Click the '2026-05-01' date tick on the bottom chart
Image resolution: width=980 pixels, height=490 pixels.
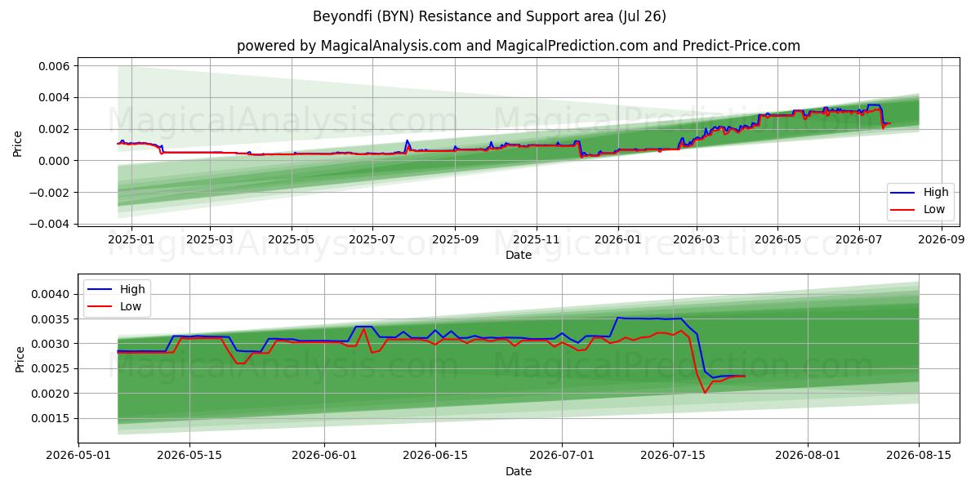coord(78,457)
